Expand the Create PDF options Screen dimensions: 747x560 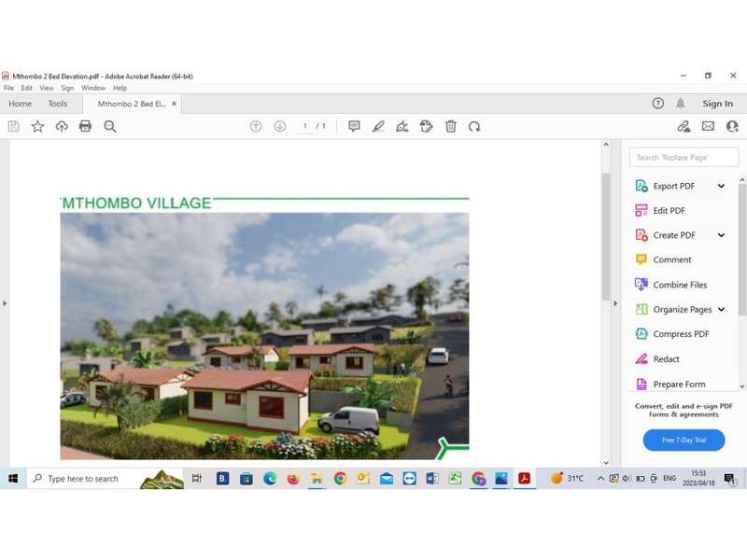(721, 235)
